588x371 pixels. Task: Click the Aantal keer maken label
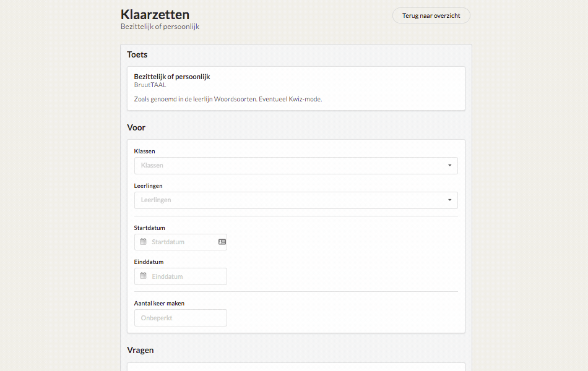click(x=159, y=303)
